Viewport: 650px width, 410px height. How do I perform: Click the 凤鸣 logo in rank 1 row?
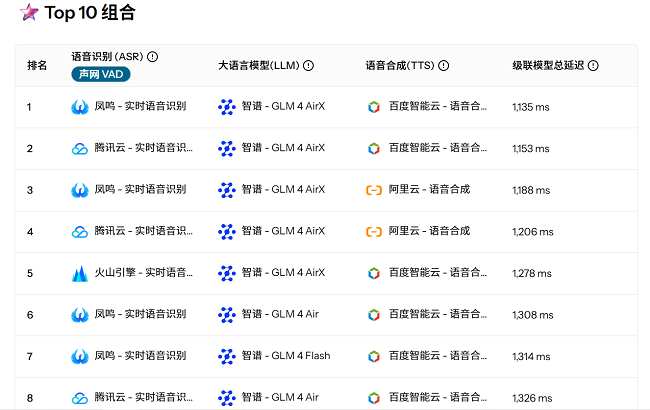pos(80,107)
